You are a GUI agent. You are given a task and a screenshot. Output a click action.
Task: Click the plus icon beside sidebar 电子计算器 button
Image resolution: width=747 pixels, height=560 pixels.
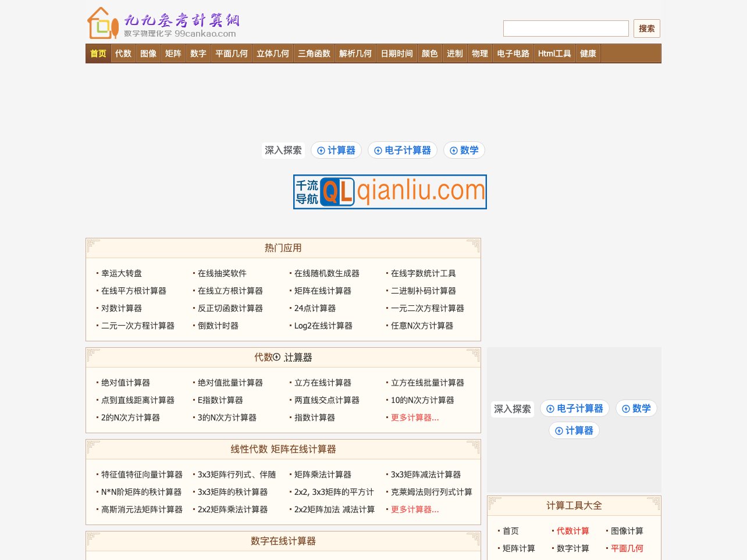tap(550, 408)
